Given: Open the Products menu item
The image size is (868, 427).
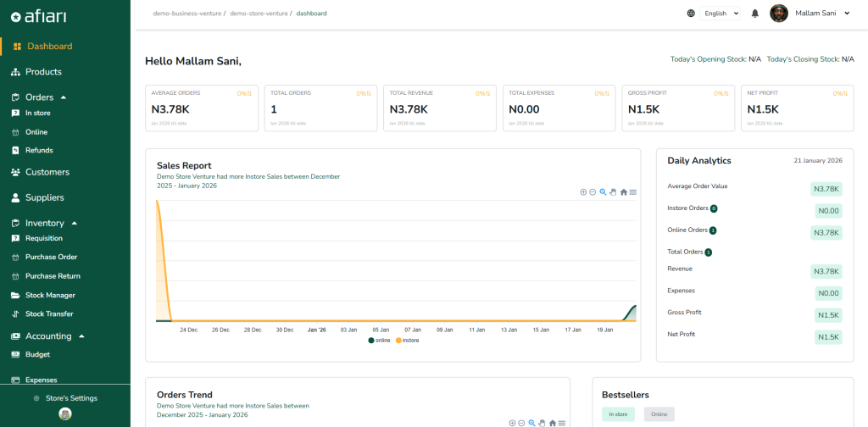Looking at the screenshot, I should 43,72.
